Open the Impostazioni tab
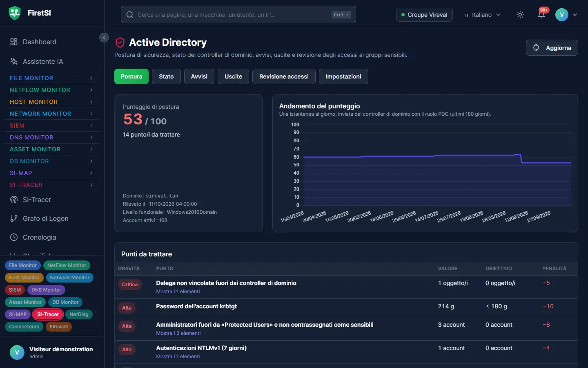Image resolution: width=588 pixels, height=368 pixels. point(343,76)
